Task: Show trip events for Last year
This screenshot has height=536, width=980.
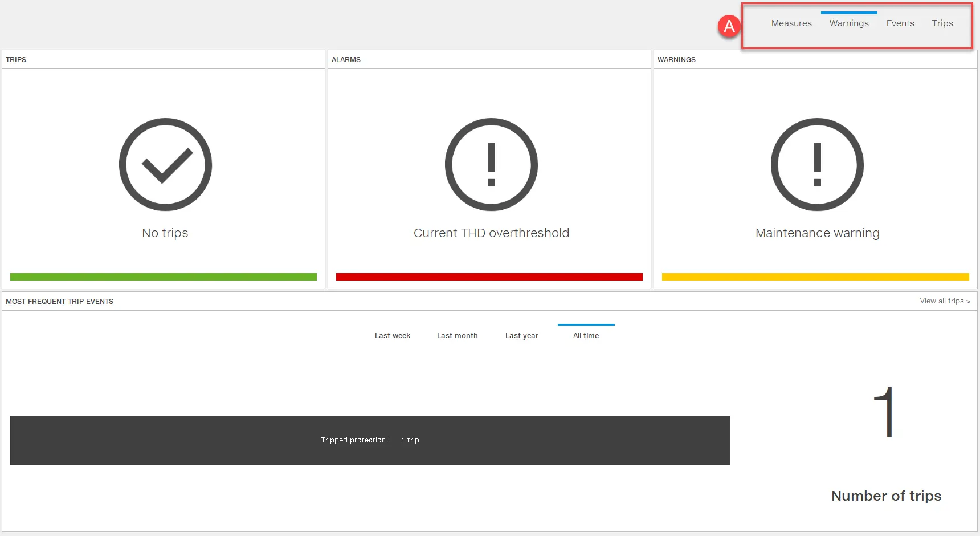Action: click(x=521, y=336)
